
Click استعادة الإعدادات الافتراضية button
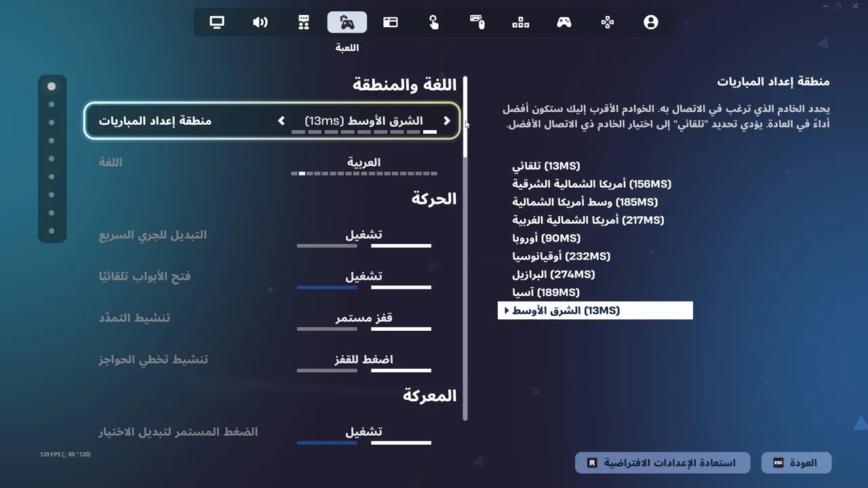(x=663, y=463)
